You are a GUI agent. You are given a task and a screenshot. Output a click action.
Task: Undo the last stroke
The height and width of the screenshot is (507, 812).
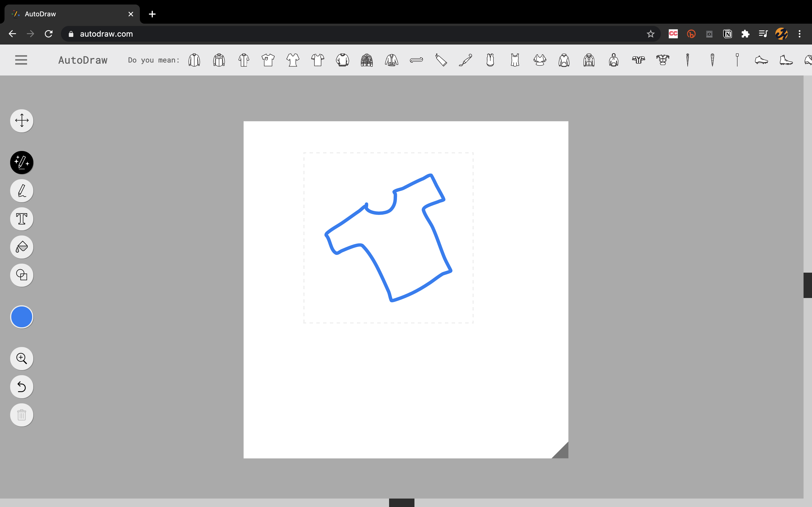pyautogui.click(x=22, y=387)
